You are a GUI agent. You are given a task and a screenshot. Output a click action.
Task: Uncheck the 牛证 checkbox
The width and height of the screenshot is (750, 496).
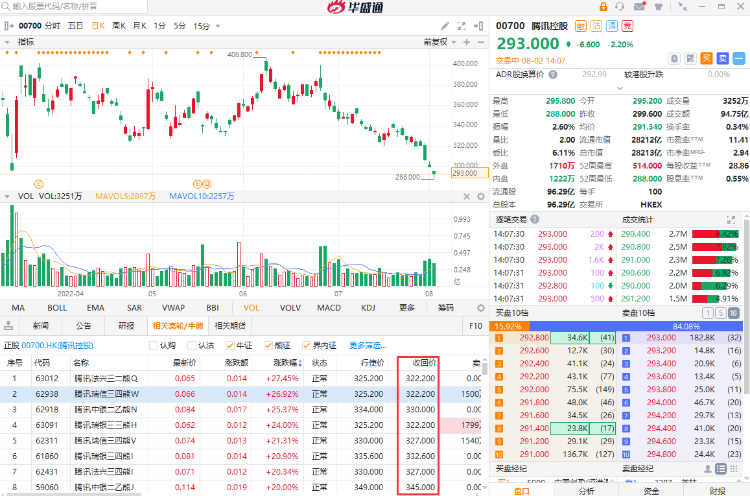coord(230,345)
